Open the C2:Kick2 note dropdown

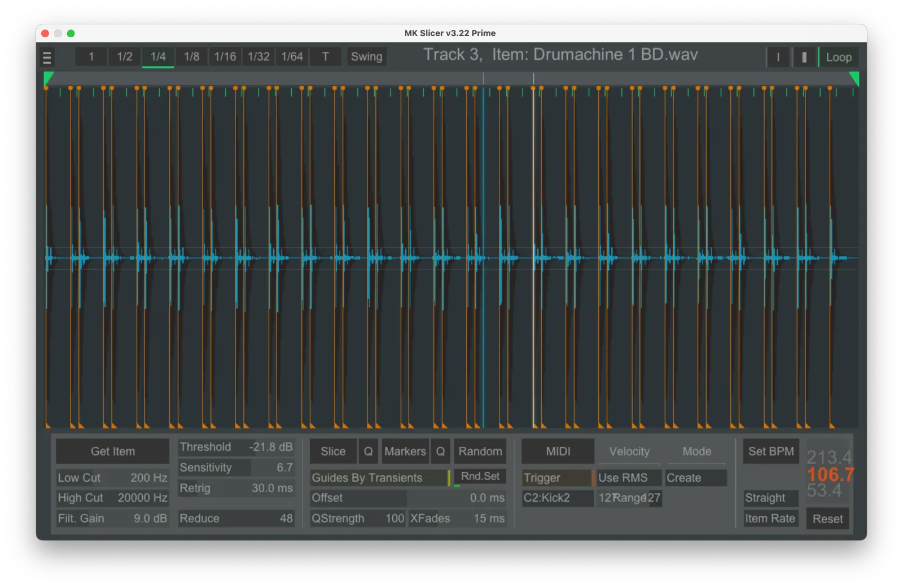pyautogui.click(x=558, y=498)
